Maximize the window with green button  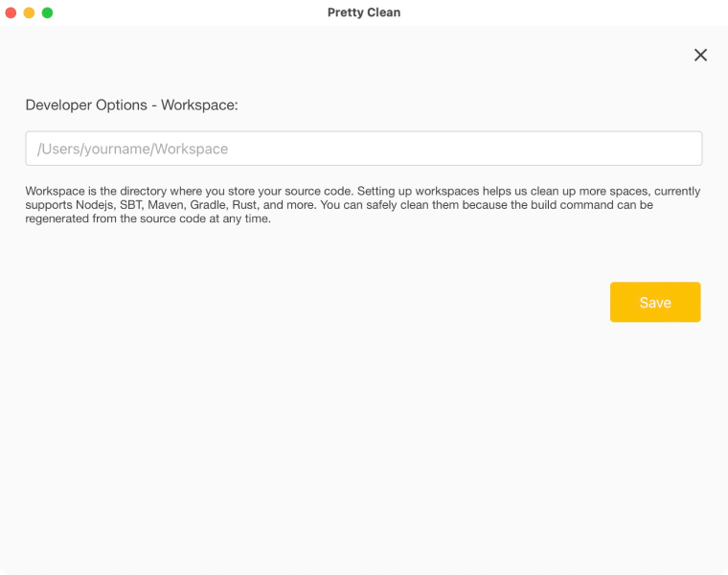tap(47, 12)
